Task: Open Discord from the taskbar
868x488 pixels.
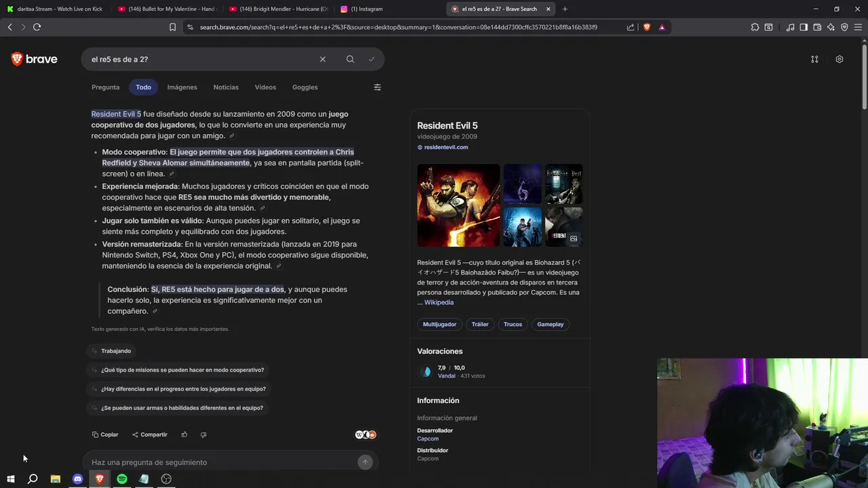Action: [x=77, y=479]
